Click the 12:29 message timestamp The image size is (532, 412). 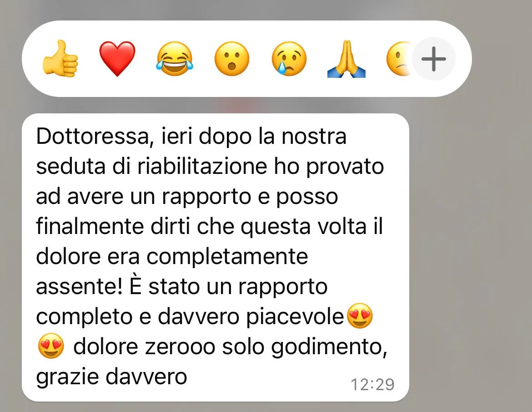point(372,385)
